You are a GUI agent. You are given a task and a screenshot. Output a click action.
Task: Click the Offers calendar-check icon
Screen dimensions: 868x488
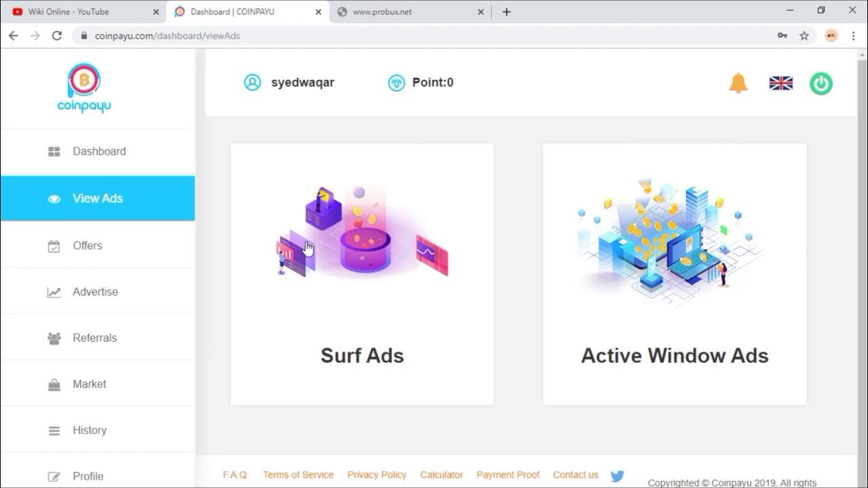[54, 247]
